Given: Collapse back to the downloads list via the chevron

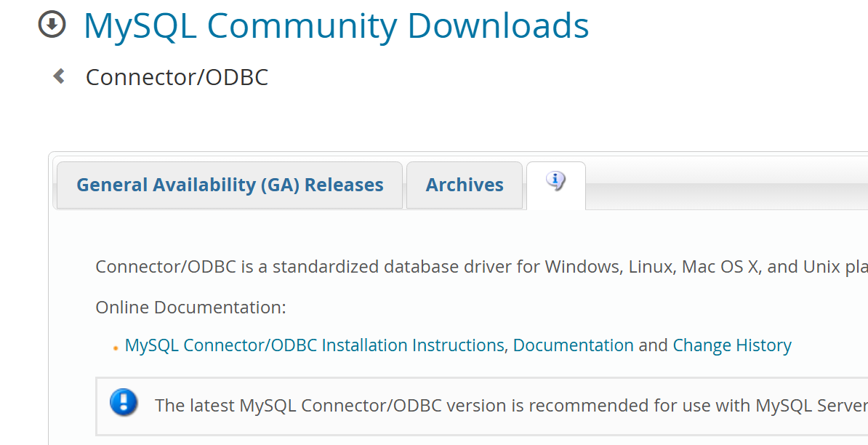Looking at the screenshot, I should [58, 76].
